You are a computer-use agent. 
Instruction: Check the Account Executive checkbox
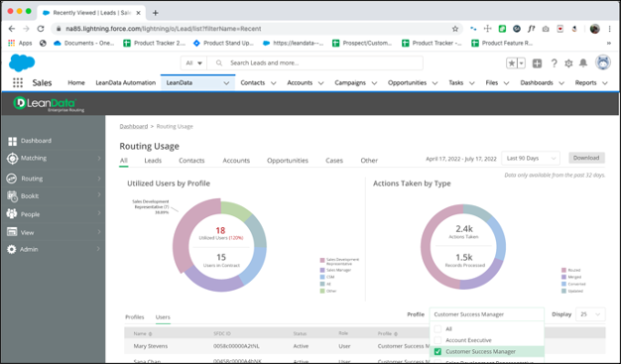coord(437,340)
